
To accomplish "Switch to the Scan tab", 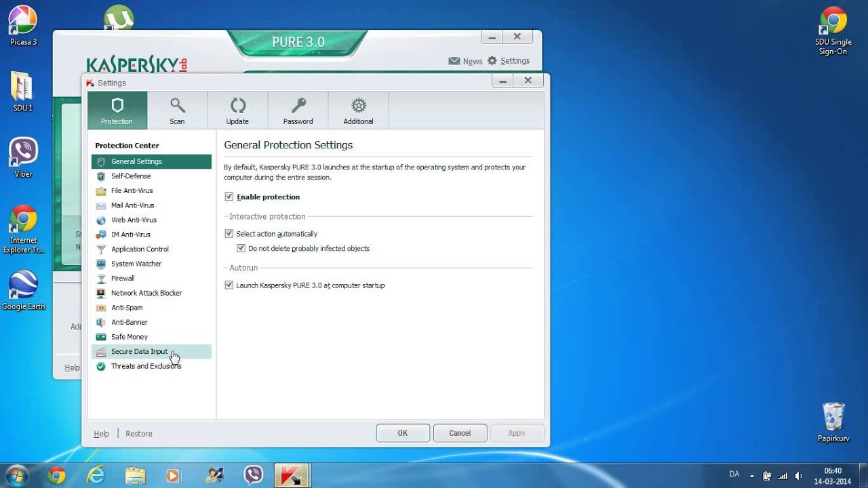I will point(177,110).
